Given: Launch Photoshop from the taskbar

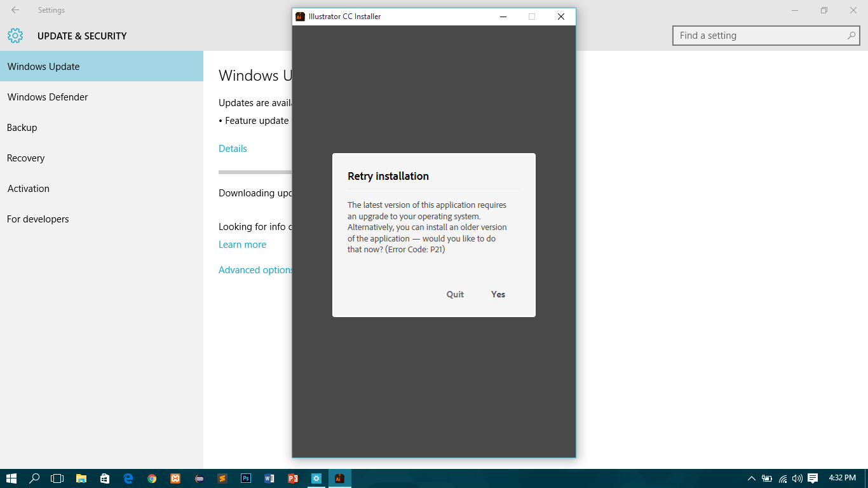Looking at the screenshot, I should click(x=246, y=478).
